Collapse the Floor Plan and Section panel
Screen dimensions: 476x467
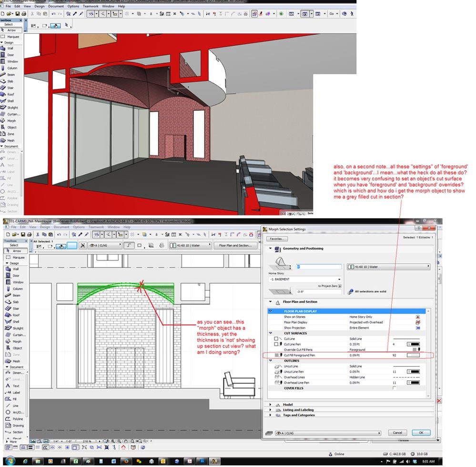click(x=270, y=302)
